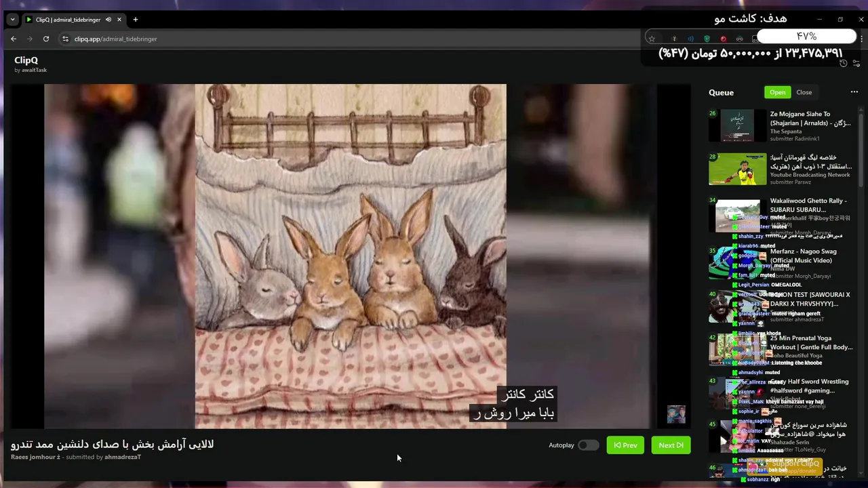The image size is (868, 488).
Task: Open the browser tab search dropdown
Action: coord(12,20)
